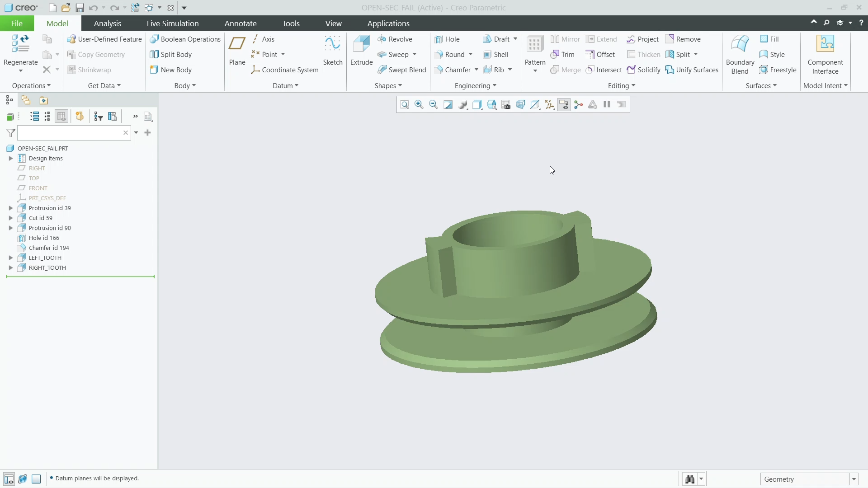Click the Unify Surfaces button
This screenshot has width=868, height=488.
point(692,70)
